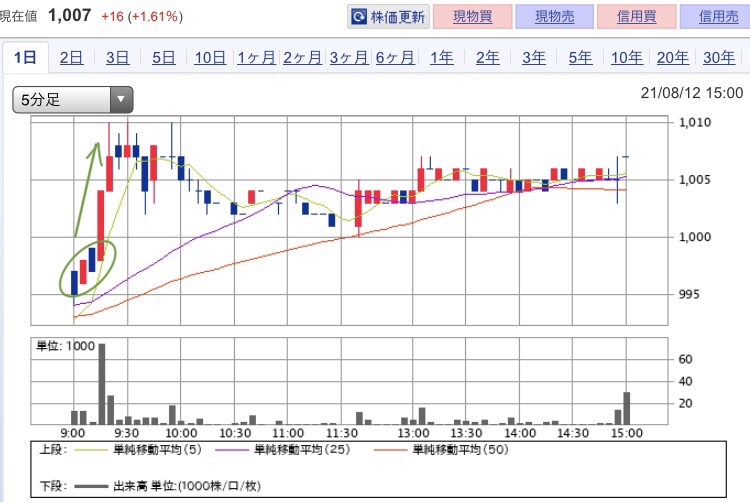Click the 21/08/12 15:00 timestamp
750x502 pixels.
pos(692,93)
